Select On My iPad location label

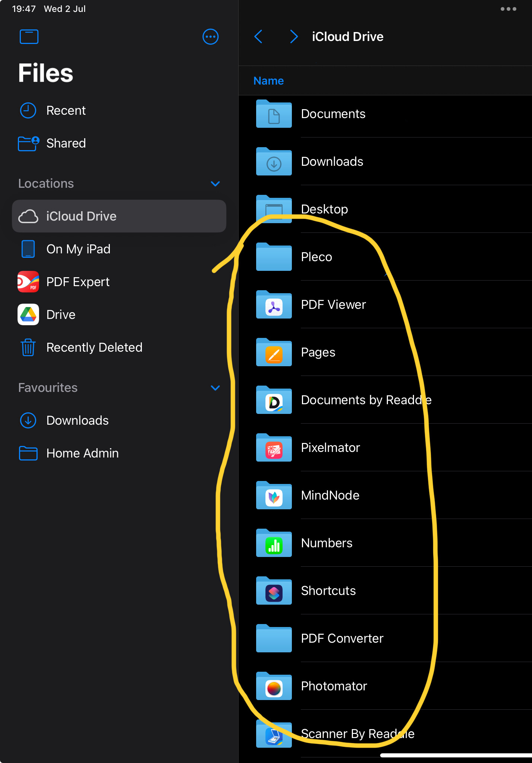tap(78, 249)
